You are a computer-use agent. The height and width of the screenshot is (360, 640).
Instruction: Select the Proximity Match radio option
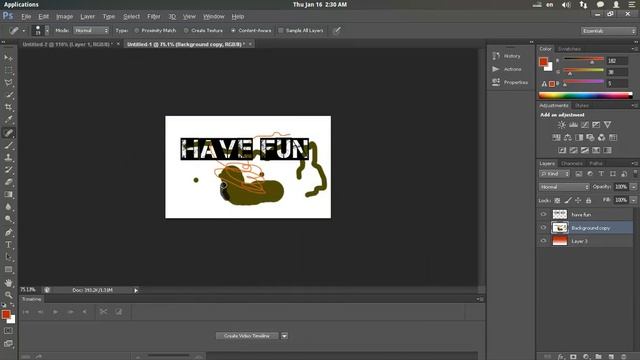pyautogui.click(x=156, y=31)
